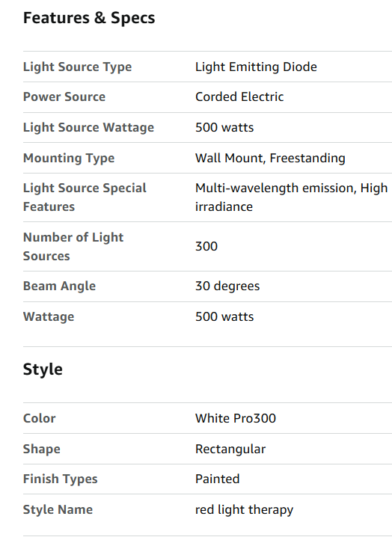392x540 pixels.
Task: Select the Light Source Type label
Action: pos(77,67)
